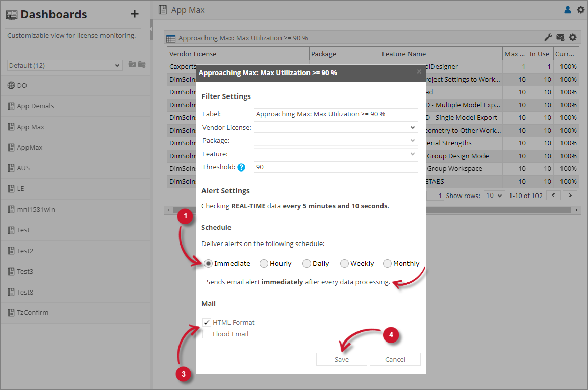Image resolution: width=588 pixels, height=390 pixels.
Task: Click the Threshold input field
Action: coord(336,167)
